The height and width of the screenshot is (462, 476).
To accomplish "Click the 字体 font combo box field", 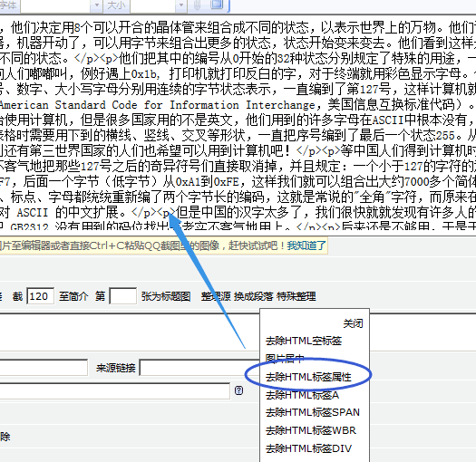I will [56, 5].
